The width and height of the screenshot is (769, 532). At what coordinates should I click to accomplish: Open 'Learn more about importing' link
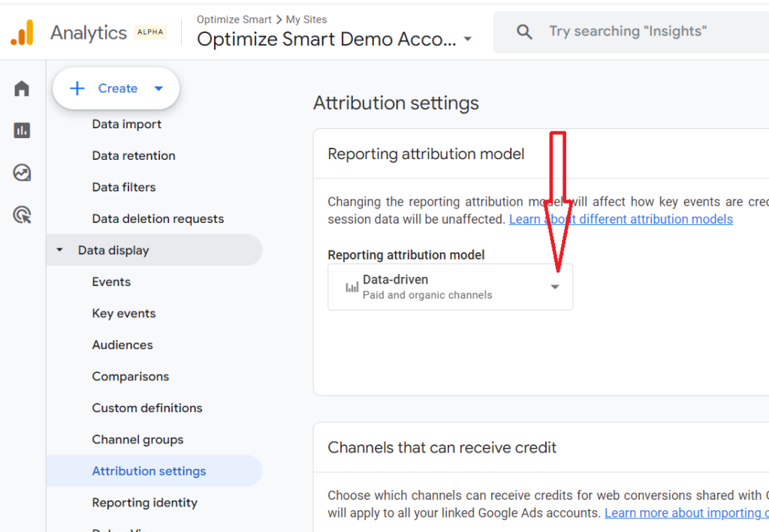coord(686,513)
